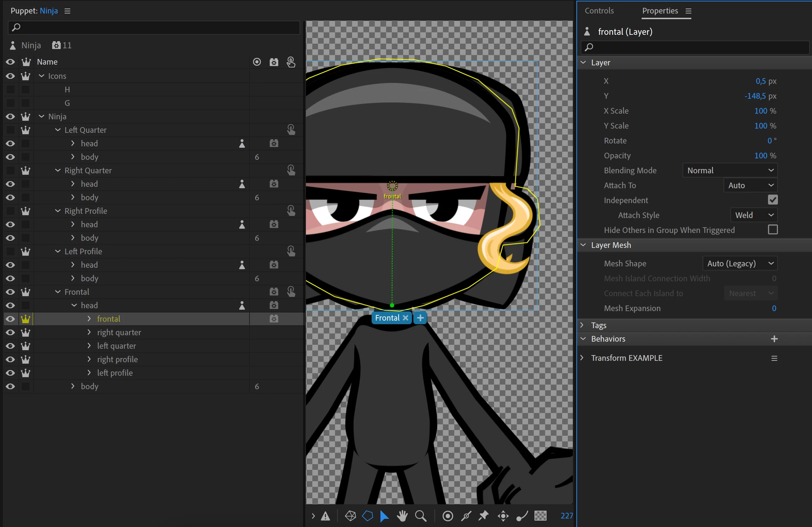Click the warning triangle icon
This screenshot has height=527, width=812.
[325, 516]
